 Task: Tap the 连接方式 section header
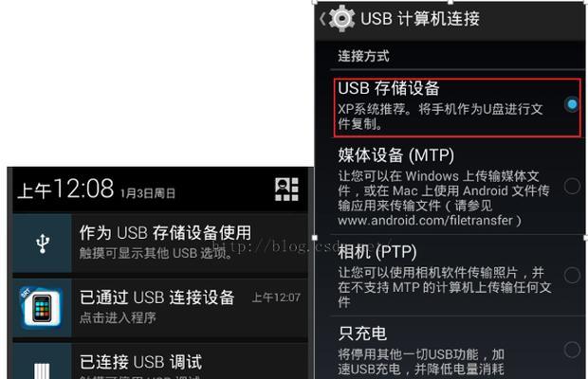363,56
